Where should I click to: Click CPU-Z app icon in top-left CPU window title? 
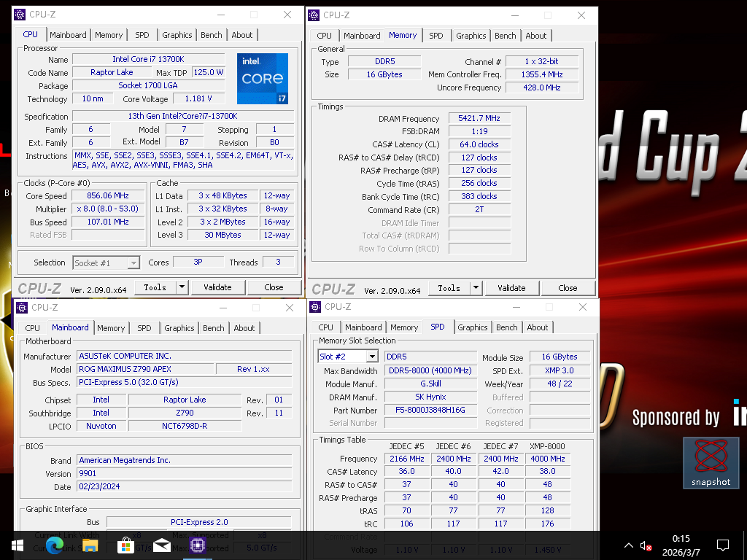click(20, 15)
